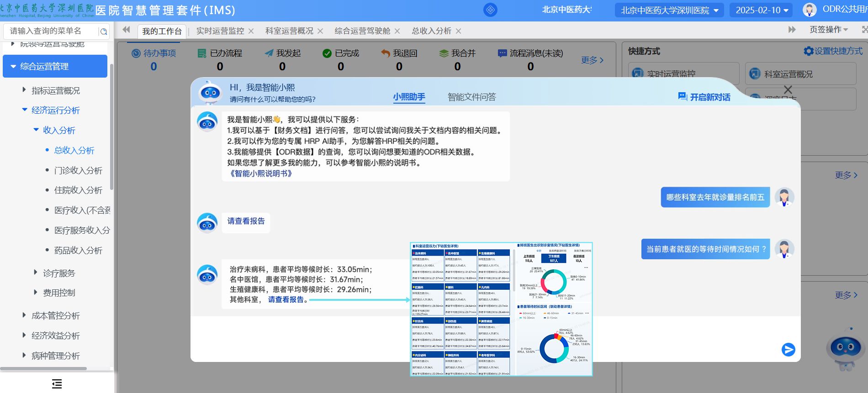The width and height of the screenshot is (868, 393).
Task: Click the report chart thumbnail image
Action: pos(501,309)
